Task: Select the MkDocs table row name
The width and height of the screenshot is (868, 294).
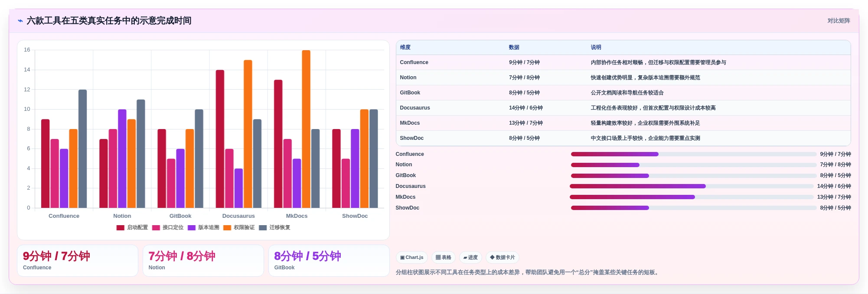Action: tap(410, 123)
